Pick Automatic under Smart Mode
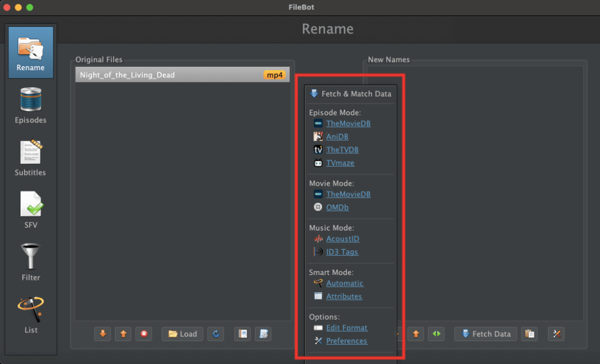 [x=345, y=283]
